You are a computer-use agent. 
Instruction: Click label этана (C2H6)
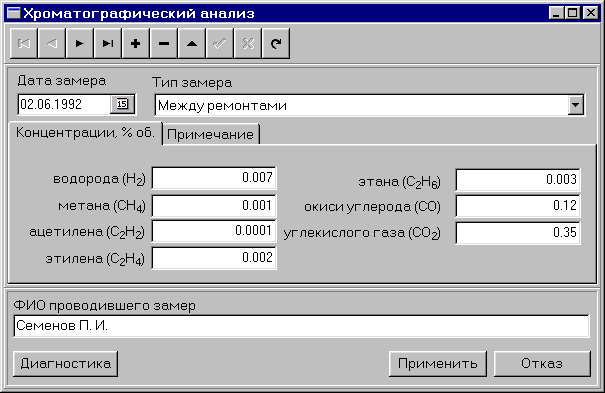click(x=399, y=182)
